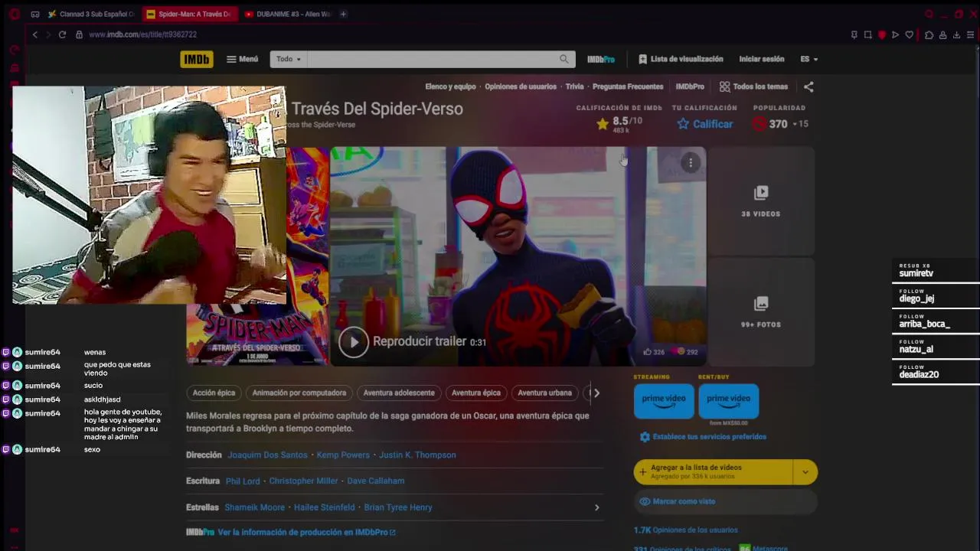The width and height of the screenshot is (980, 551).
Task: Click into the IMDb search field
Action: 430,59
